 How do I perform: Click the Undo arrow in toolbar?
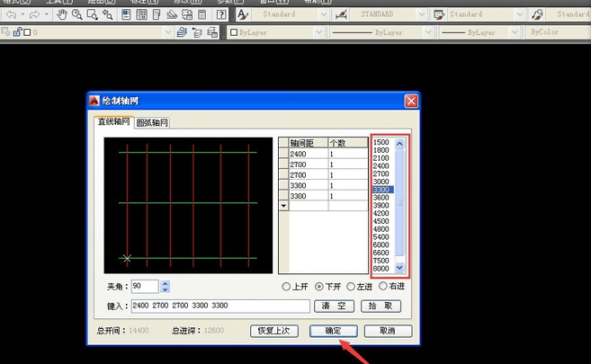click(11, 15)
